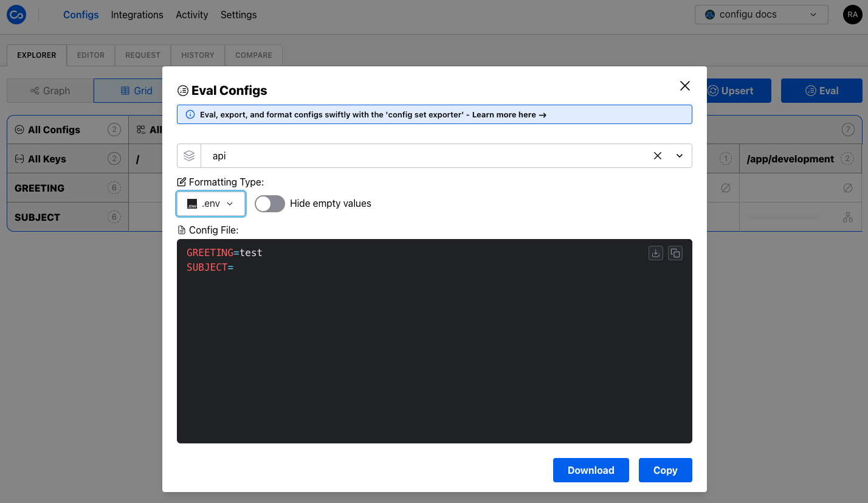Click SUBJECT= line in config file

(210, 268)
